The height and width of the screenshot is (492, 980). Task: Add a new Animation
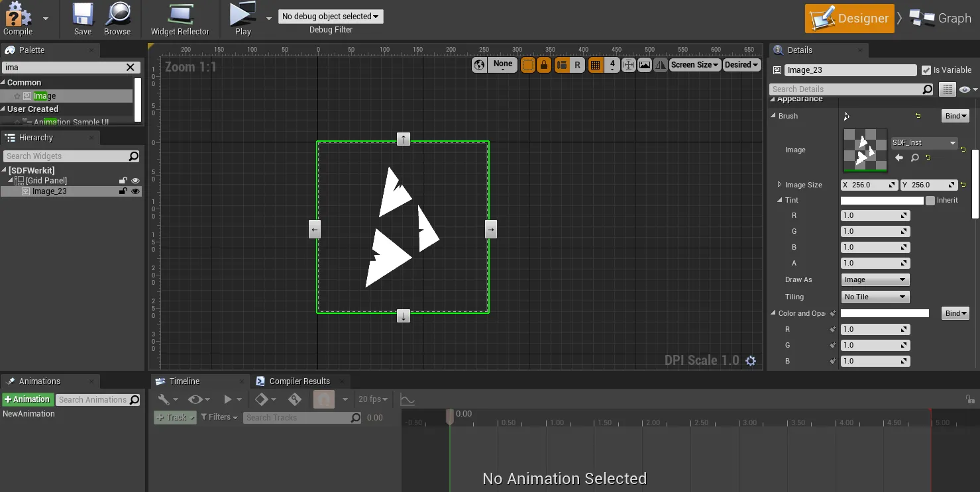point(27,399)
